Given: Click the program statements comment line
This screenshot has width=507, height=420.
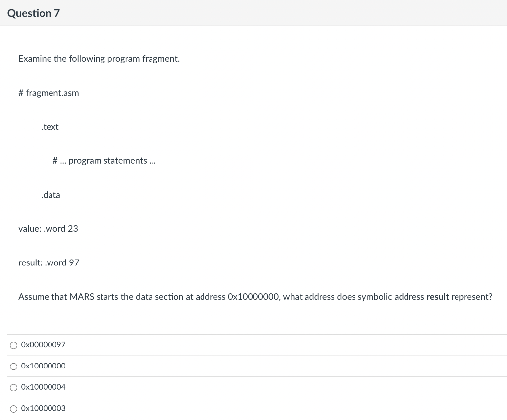Looking at the screenshot, I should 104,160.
